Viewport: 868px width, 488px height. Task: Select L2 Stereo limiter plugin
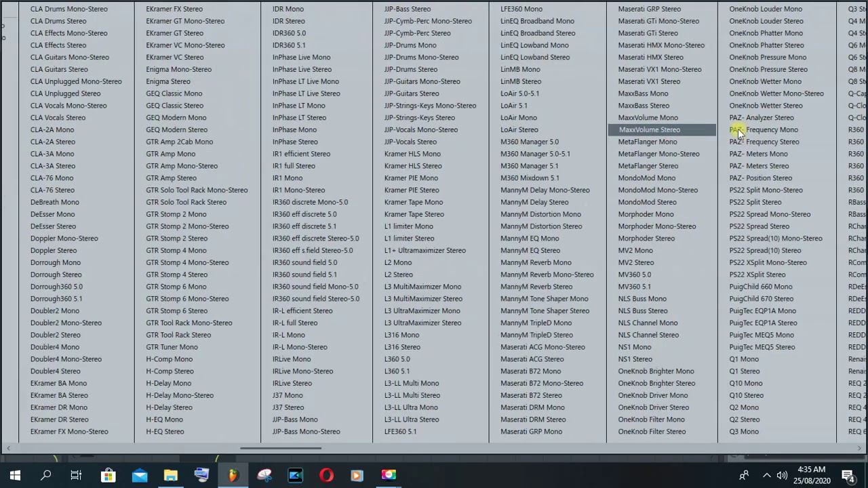[x=398, y=274]
